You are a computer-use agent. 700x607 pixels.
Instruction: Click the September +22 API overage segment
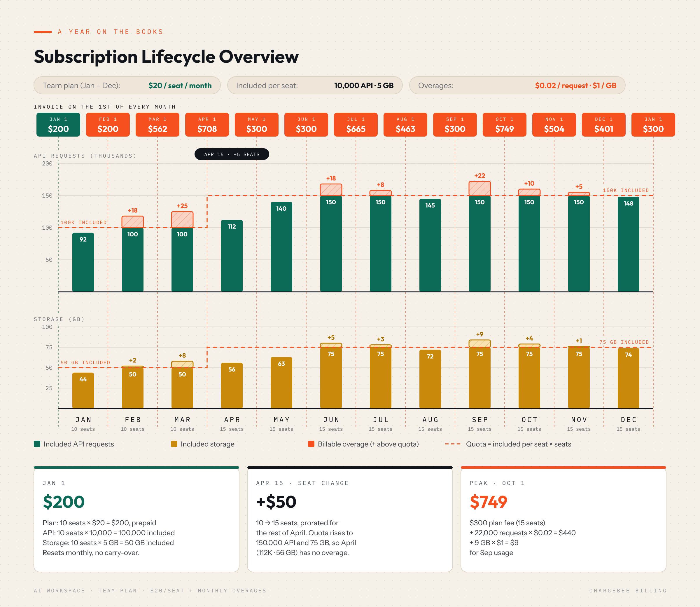pyautogui.click(x=480, y=189)
